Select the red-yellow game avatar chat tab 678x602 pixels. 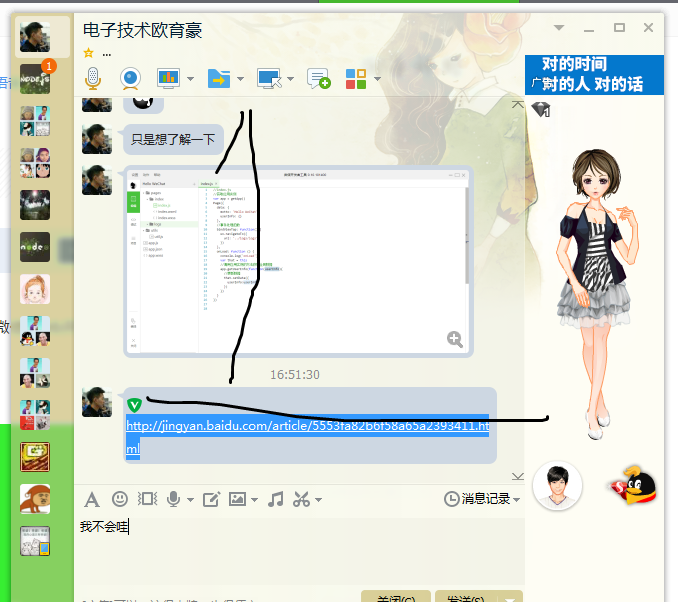[35, 457]
